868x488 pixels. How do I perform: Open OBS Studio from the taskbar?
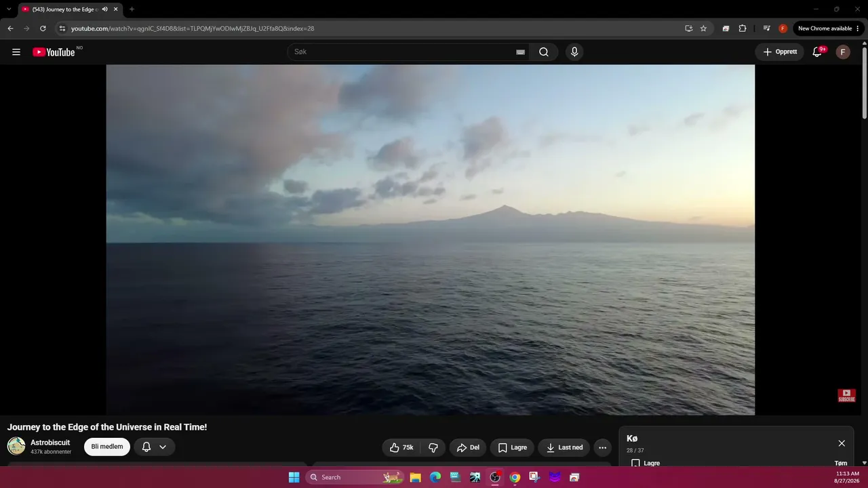tap(495, 477)
